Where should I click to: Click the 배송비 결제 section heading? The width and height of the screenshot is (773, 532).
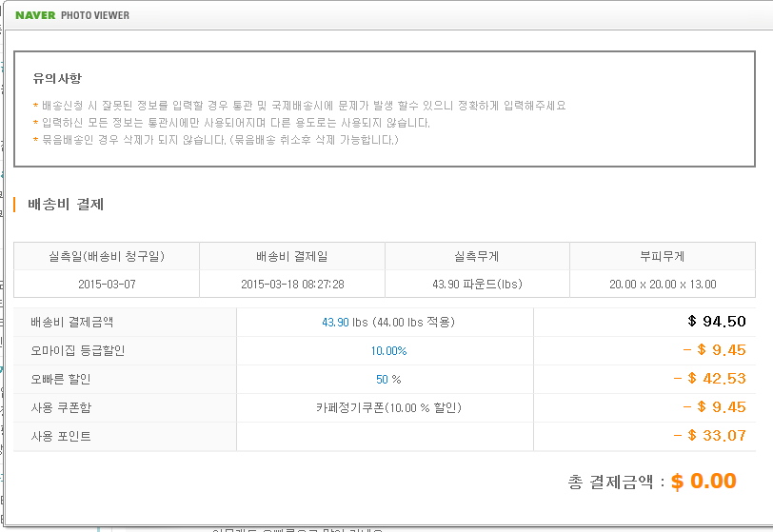click(66, 204)
